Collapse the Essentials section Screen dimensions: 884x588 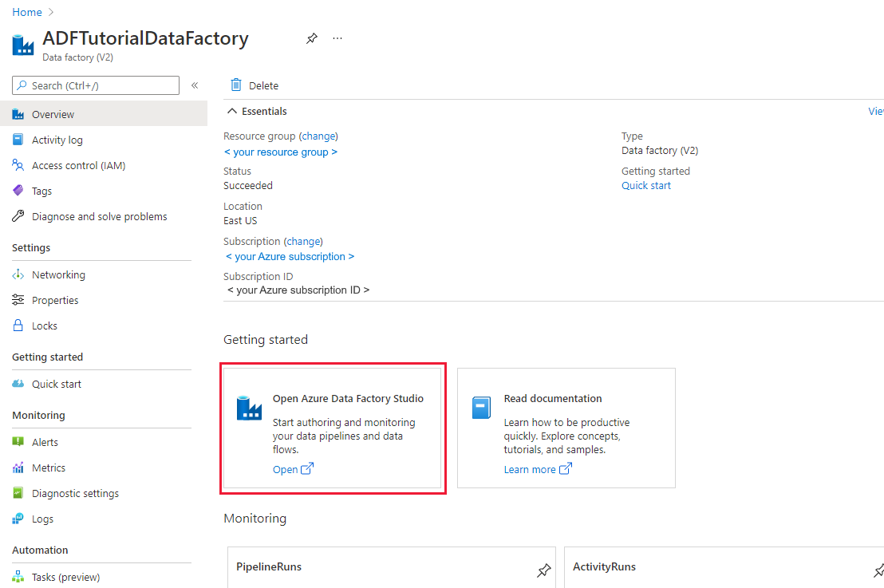pyautogui.click(x=255, y=111)
